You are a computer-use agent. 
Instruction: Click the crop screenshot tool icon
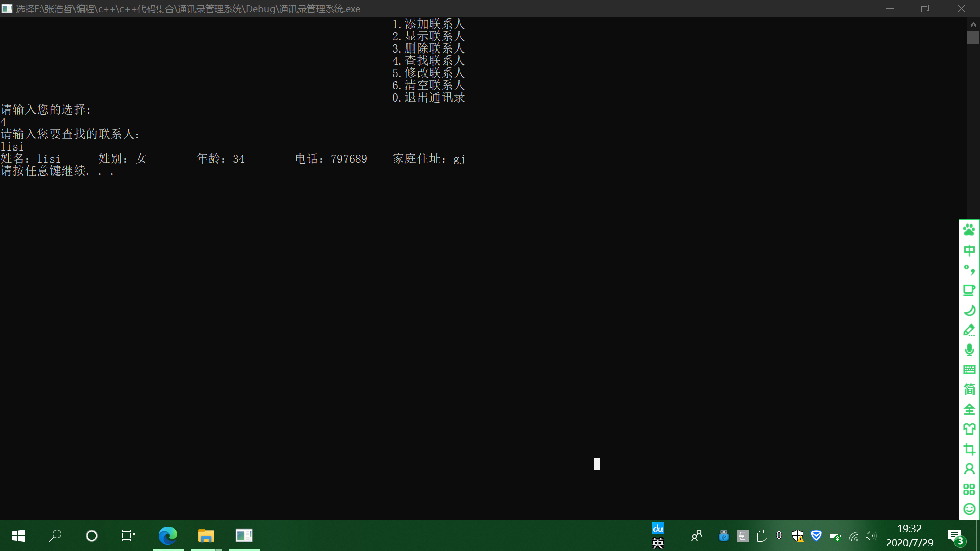point(969,449)
